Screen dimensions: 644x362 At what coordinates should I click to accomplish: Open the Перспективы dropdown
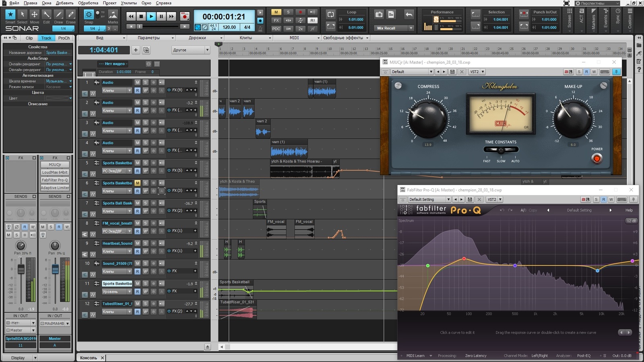[x=597, y=3]
